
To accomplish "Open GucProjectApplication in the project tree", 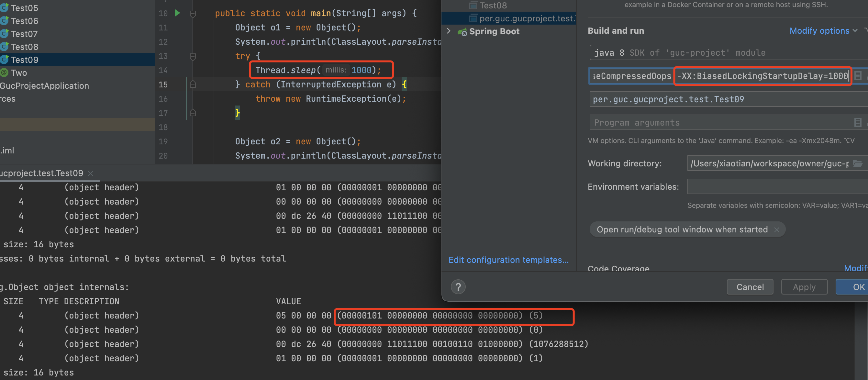I will [44, 86].
